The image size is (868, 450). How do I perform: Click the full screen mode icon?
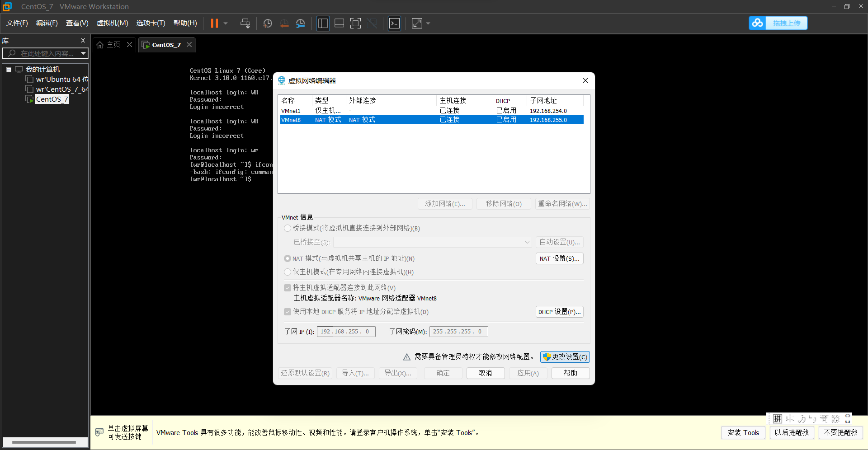356,23
